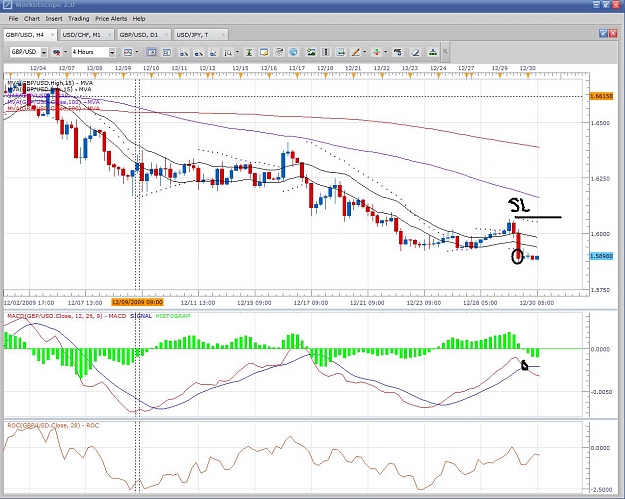The width and height of the screenshot is (625, 499).
Task: Open toolbar options at the toolbar's end
Action: tap(445, 52)
